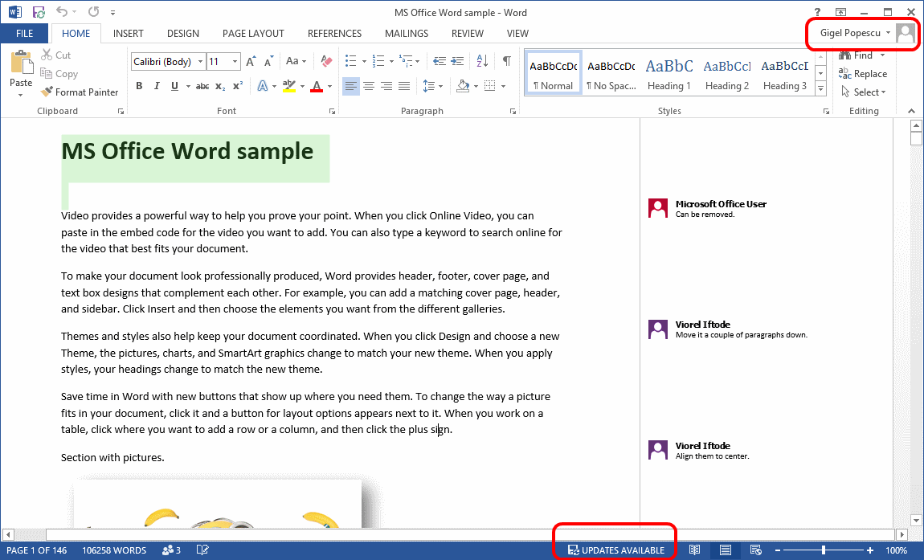Justify paragraph text
The height and width of the screenshot is (560, 924).
tap(404, 86)
